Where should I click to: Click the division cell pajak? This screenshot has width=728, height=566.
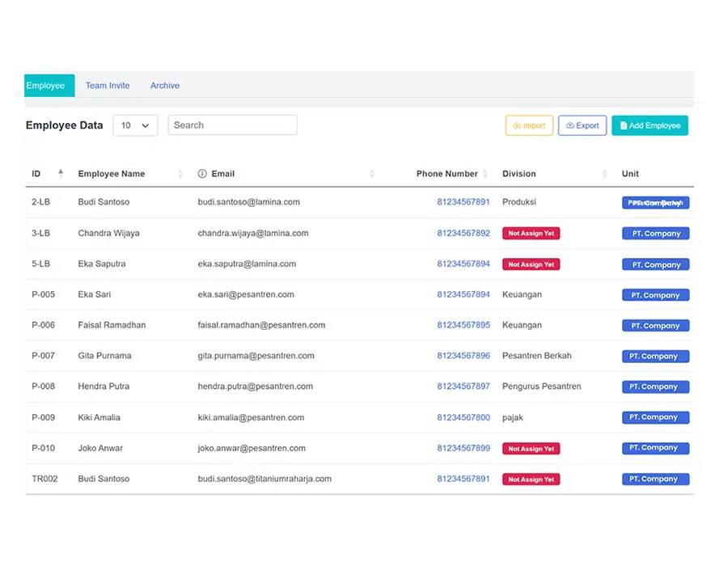(x=513, y=417)
